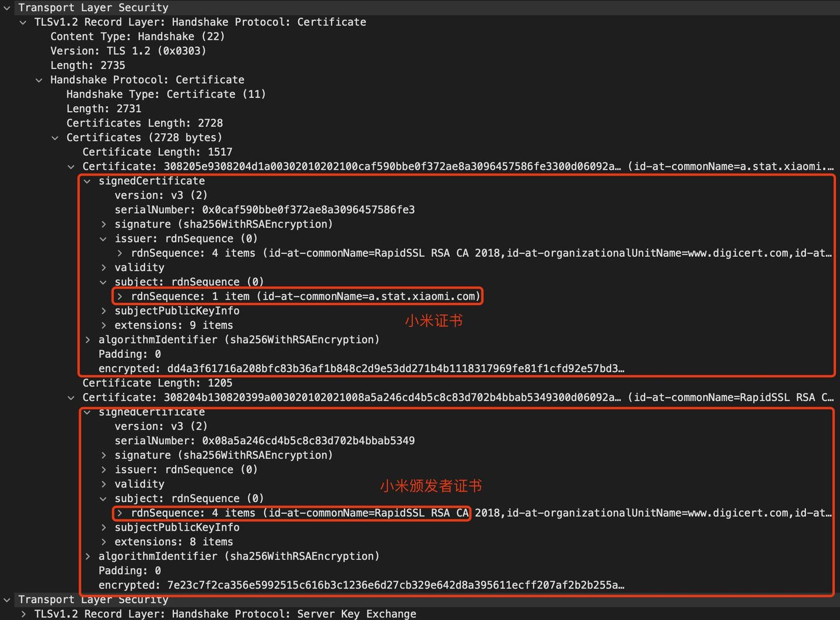
Task: Expand the validity node of the Xiaomi certificate
Action: pyautogui.click(x=103, y=267)
